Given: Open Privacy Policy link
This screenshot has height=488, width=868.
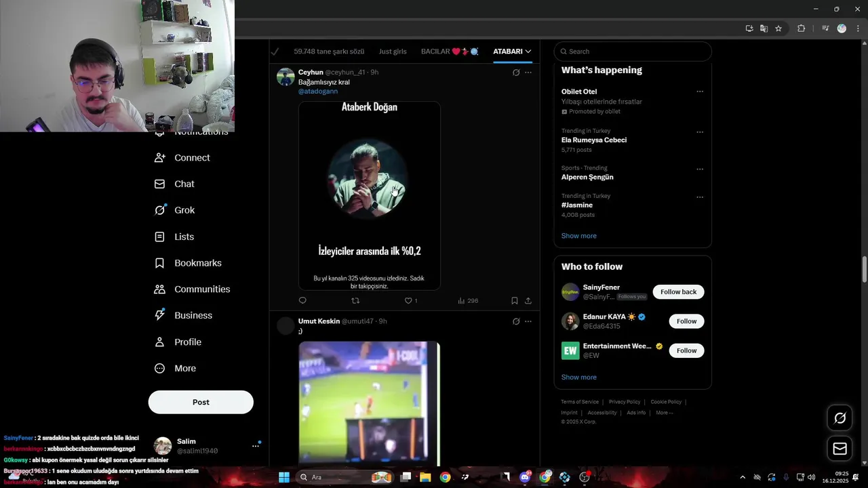Looking at the screenshot, I should pyautogui.click(x=625, y=402).
